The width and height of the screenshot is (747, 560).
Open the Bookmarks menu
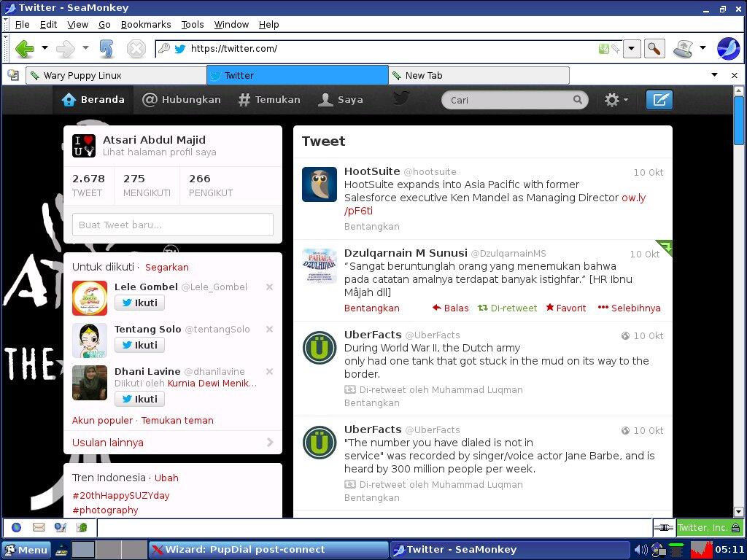[x=146, y=24]
